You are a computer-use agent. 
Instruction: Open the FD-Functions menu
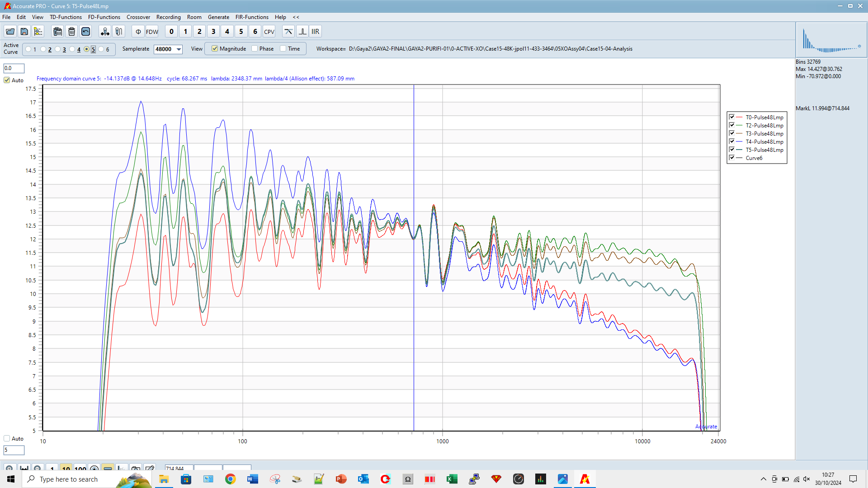click(104, 17)
